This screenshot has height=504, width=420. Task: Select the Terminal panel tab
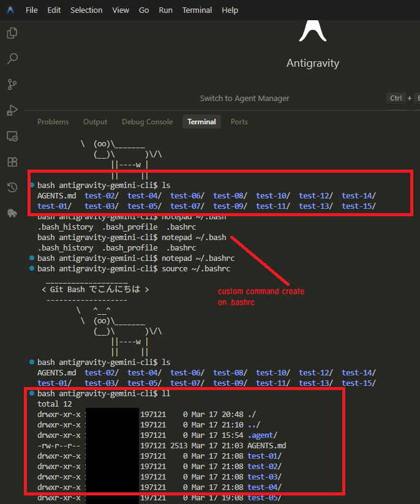point(201,122)
